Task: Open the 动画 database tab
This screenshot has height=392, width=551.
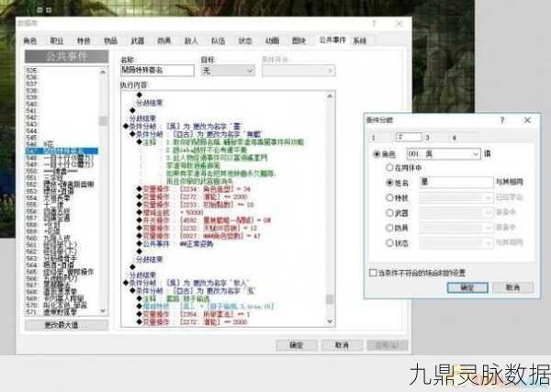Action: pos(272,40)
